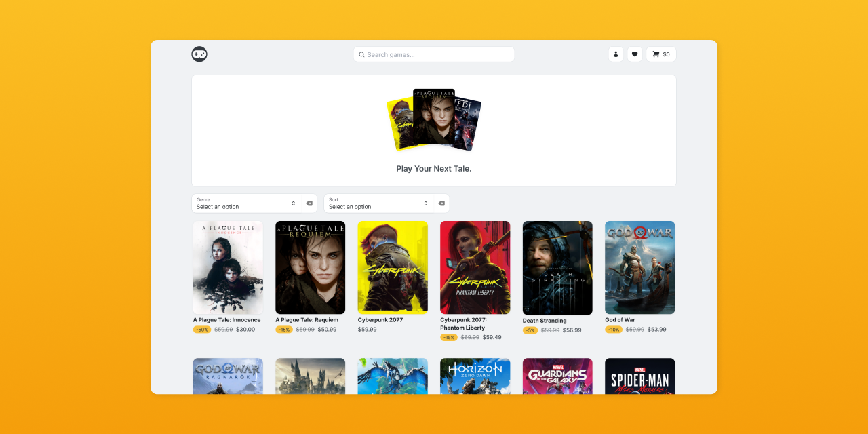
Task: Open A Plague Tale: Requiem cover
Action: click(x=310, y=267)
